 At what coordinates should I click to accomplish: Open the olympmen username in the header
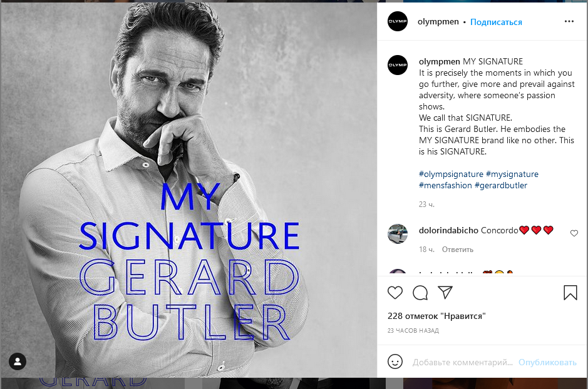(x=438, y=22)
